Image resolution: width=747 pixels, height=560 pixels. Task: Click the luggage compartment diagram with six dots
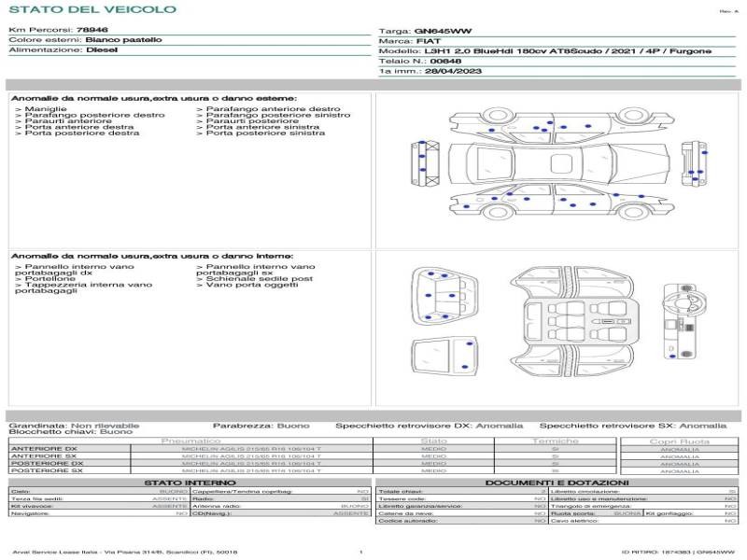pyautogui.click(x=444, y=297)
